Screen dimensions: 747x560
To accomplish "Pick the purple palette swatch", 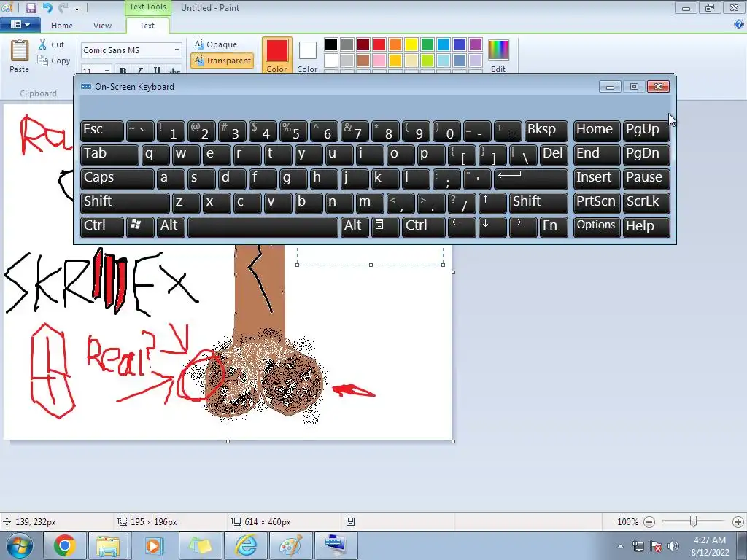I will click(x=476, y=44).
